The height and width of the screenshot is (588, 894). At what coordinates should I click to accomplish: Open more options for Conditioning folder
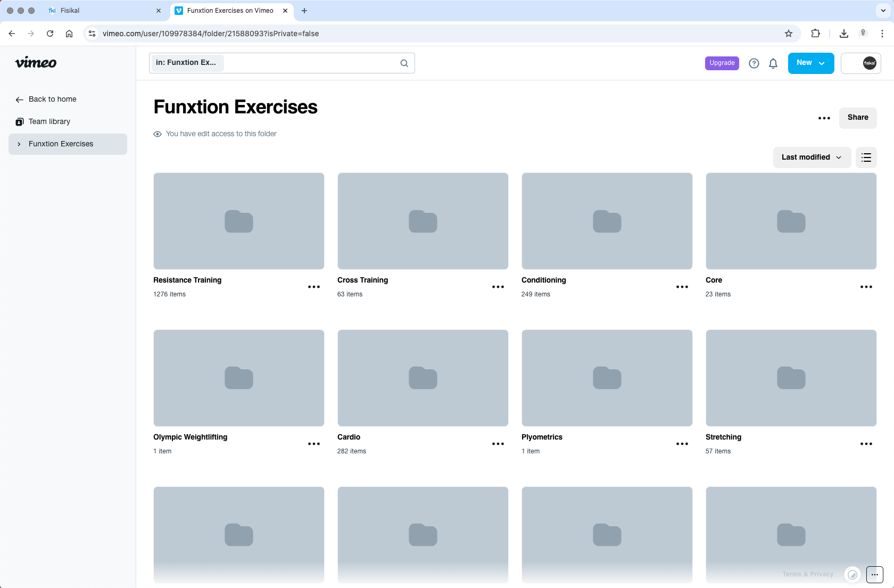point(682,287)
